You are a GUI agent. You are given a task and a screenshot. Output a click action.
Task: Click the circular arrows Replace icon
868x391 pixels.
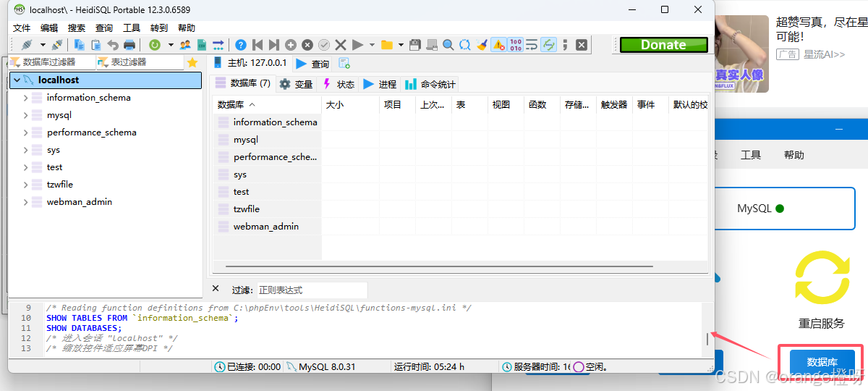465,45
